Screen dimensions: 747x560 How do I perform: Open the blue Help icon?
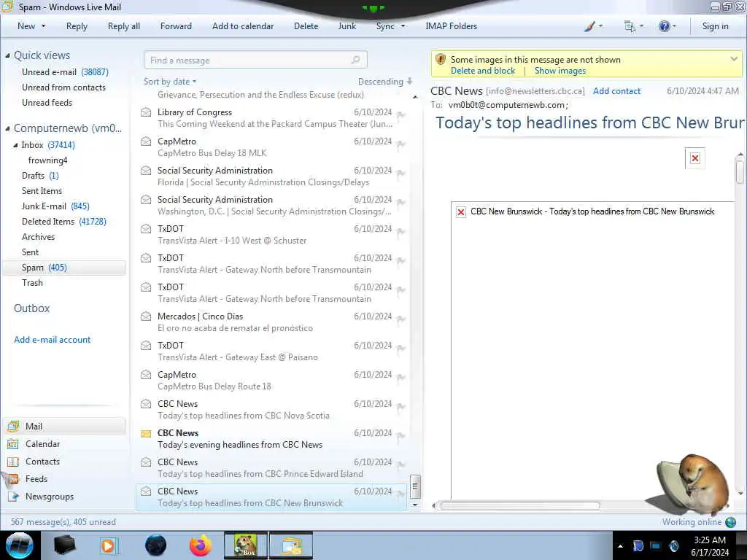(664, 26)
